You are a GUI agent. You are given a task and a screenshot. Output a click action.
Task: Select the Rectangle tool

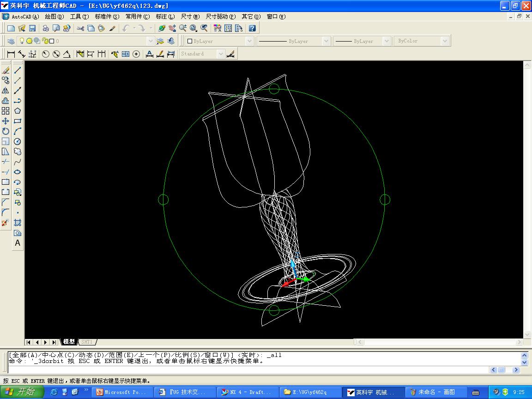point(18,121)
